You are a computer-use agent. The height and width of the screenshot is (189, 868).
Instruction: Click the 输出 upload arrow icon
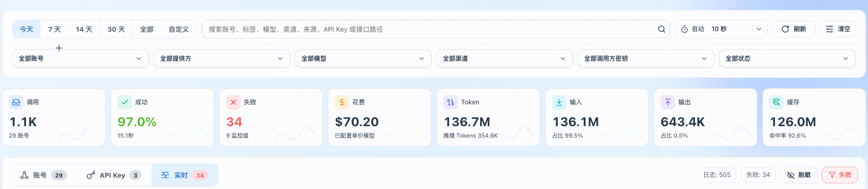[668, 102]
